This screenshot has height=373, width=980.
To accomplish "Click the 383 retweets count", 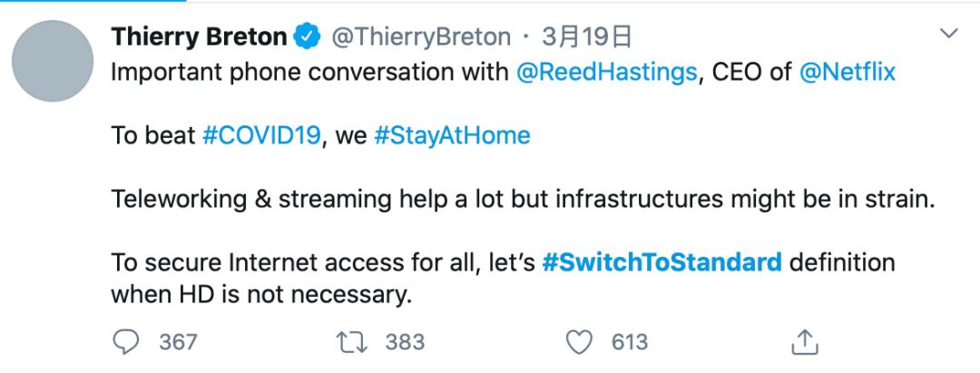I will click(405, 342).
